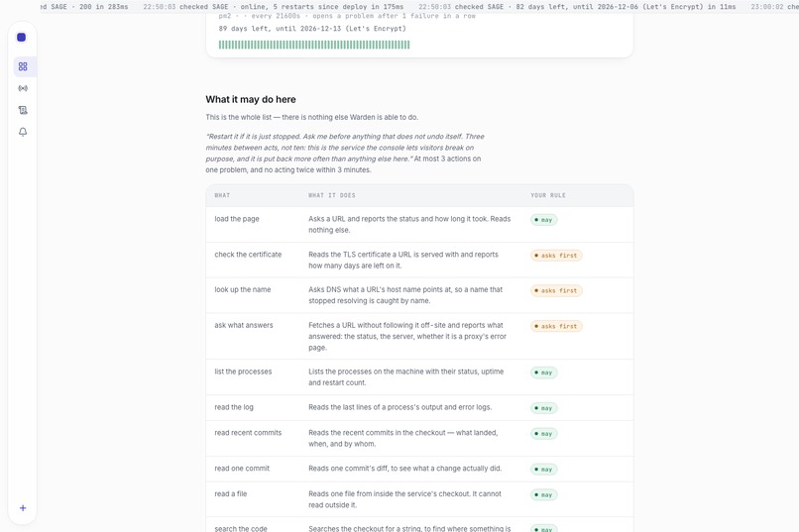
Task: Click description 'Fetches a URL without following it off-site'
Action: (407, 337)
